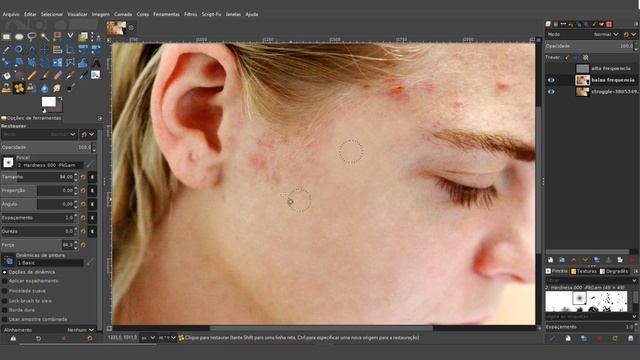This screenshot has height=360, width=640.
Task: Select the Bucket Fill tool
Action: pyautogui.click(x=6, y=75)
